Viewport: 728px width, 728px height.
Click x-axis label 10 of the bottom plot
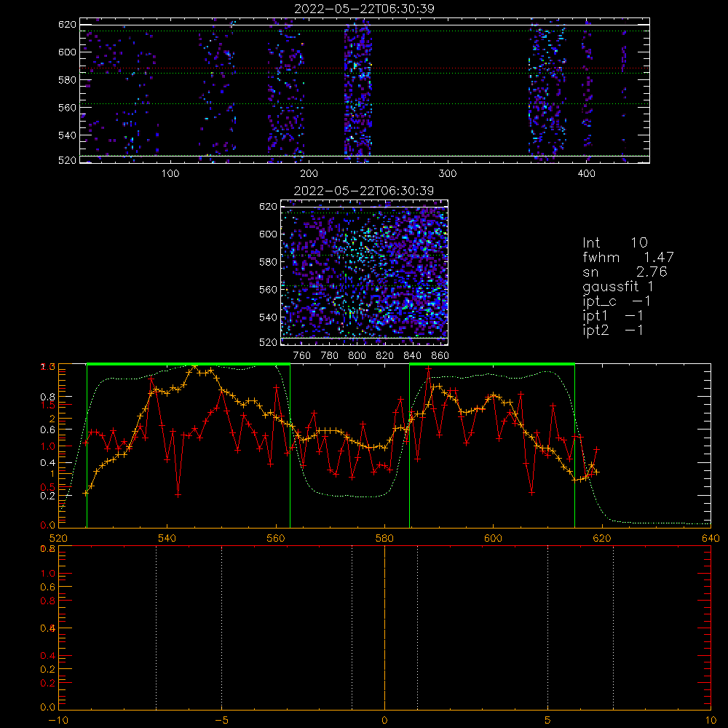(711, 721)
